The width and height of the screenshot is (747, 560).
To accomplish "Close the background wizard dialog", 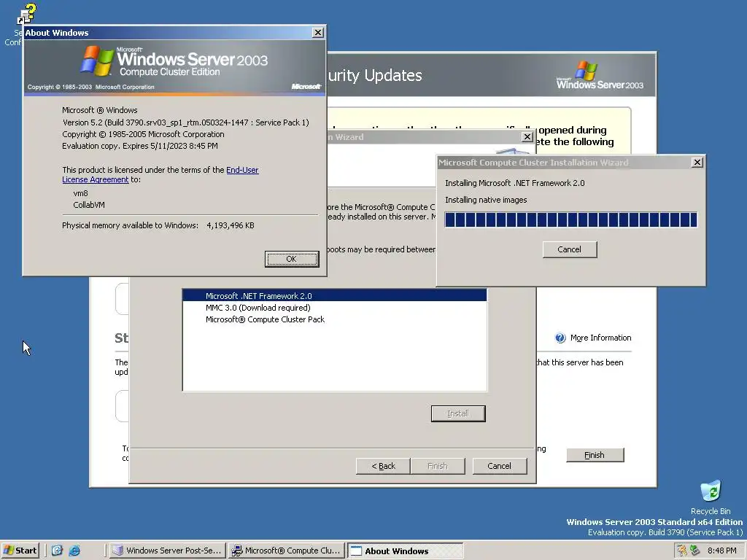I will pos(527,137).
